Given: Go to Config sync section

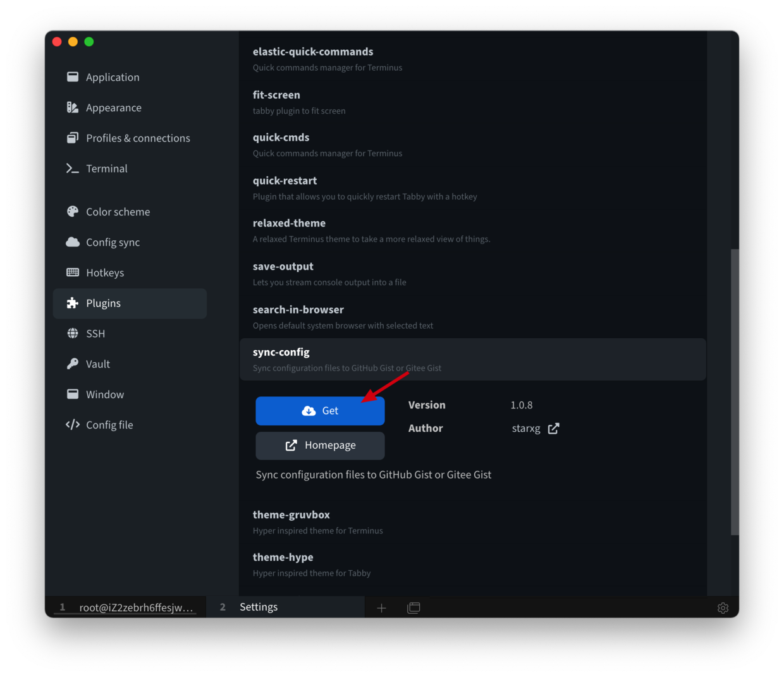Looking at the screenshot, I should [113, 242].
